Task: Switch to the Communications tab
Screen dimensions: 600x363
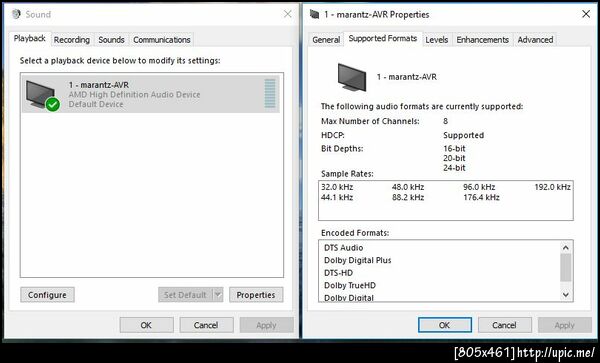Action: coord(161,40)
